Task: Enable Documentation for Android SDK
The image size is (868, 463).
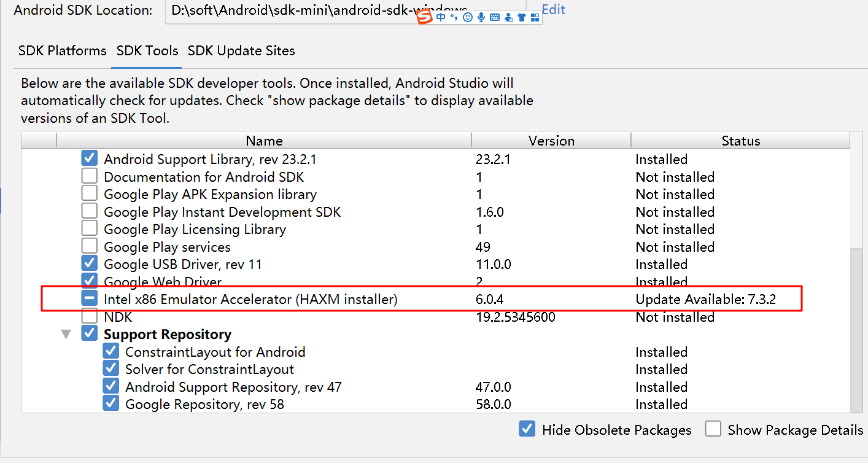Action: pyautogui.click(x=89, y=176)
